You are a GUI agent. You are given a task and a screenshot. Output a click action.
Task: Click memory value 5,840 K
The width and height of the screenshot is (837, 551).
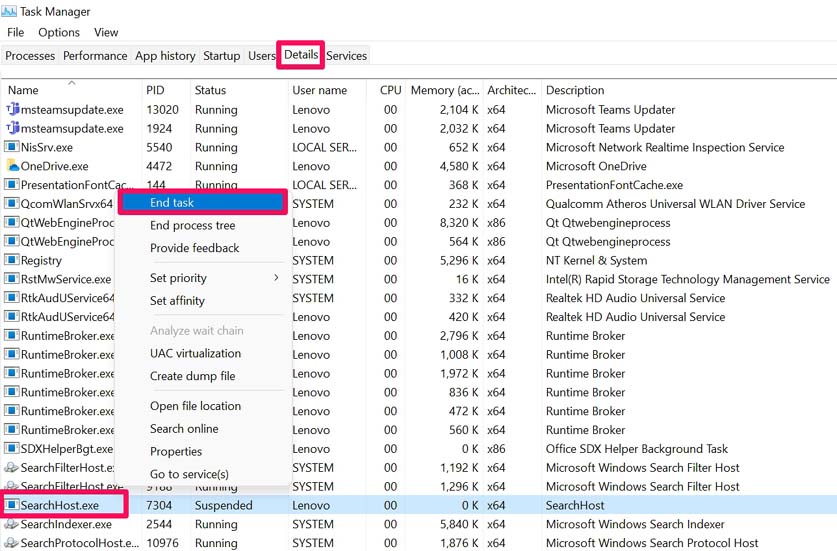(x=459, y=524)
